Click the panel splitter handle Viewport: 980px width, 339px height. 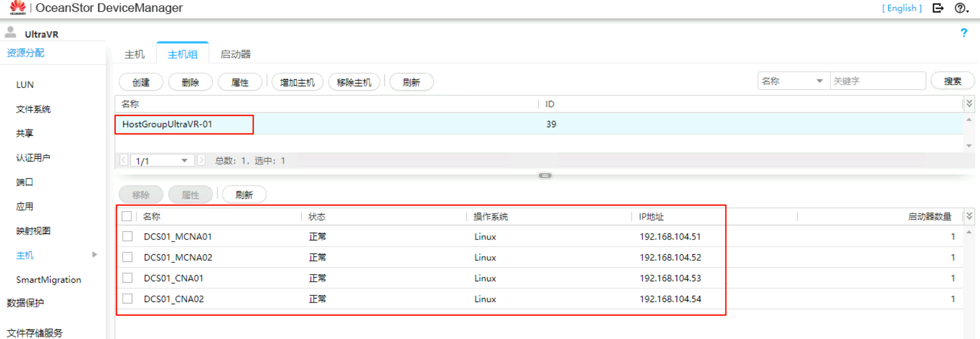point(545,176)
